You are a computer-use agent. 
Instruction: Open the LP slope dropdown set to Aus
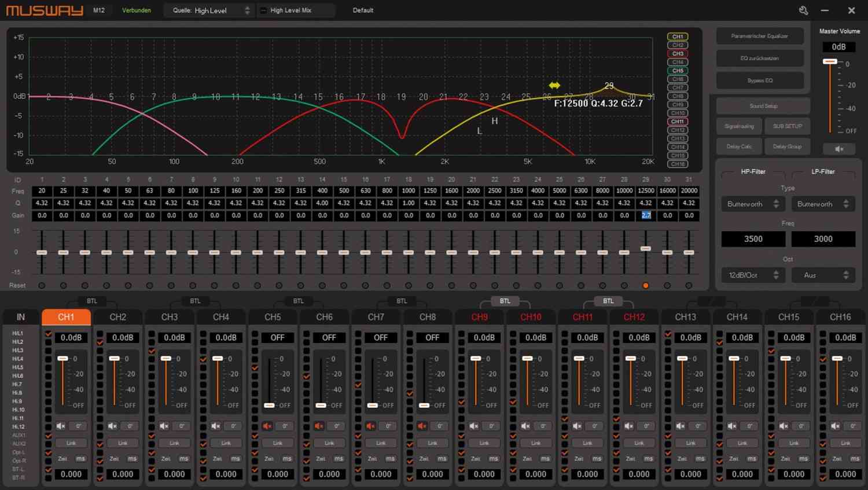(x=823, y=275)
